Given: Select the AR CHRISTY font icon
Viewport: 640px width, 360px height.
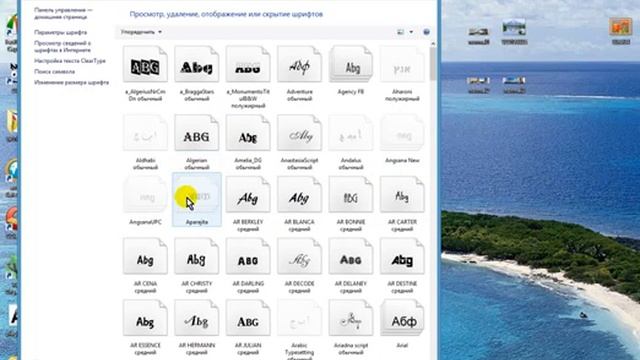Looking at the screenshot, I should [197, 256].
